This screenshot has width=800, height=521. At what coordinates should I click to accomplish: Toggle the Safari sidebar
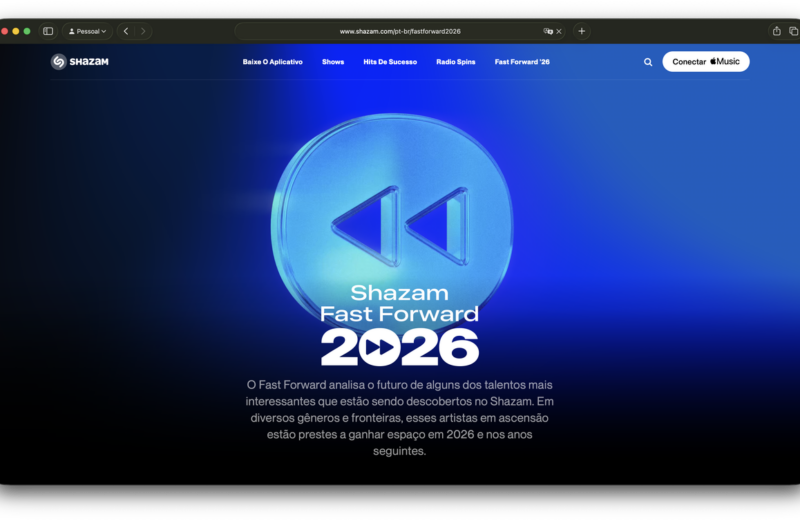point(48,31)
